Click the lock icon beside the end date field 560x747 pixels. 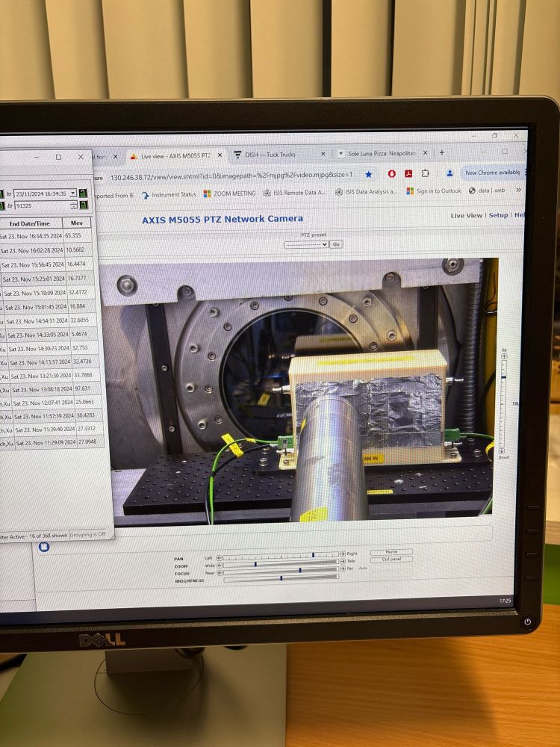click(x=83, y=193)
